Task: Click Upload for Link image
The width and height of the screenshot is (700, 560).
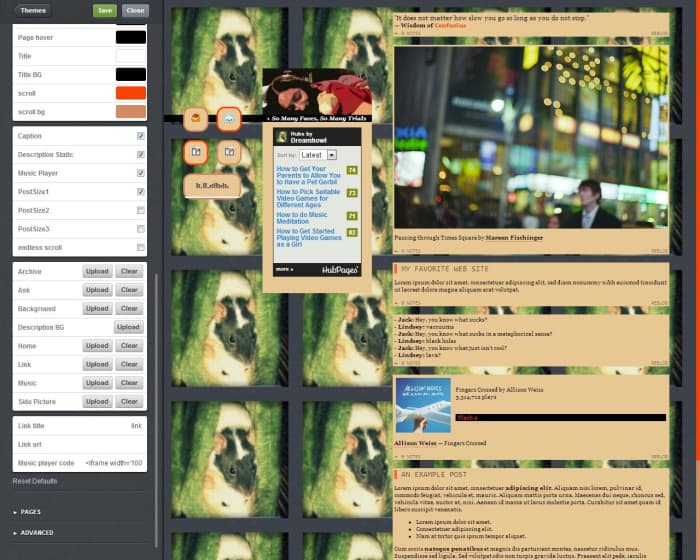Action: (x=97, y=364)
